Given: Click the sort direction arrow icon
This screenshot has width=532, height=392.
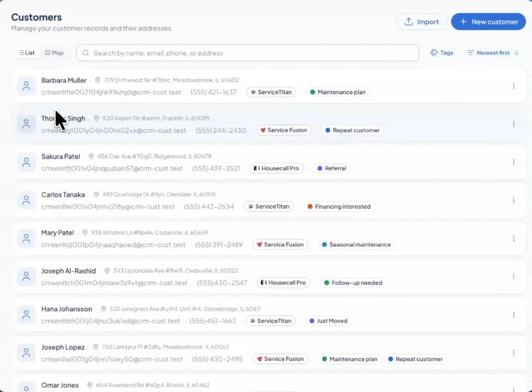Looking at the screenshot, I should 516,53.
